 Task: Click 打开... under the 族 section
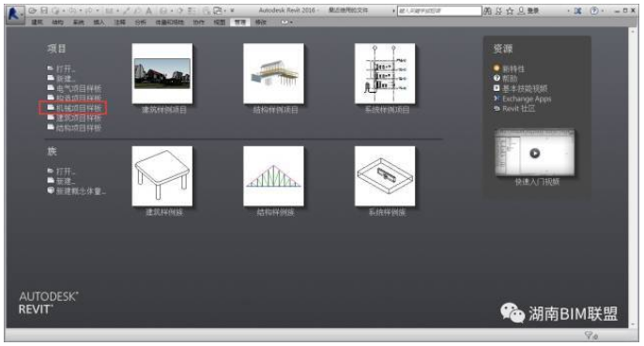coord(66,172)
